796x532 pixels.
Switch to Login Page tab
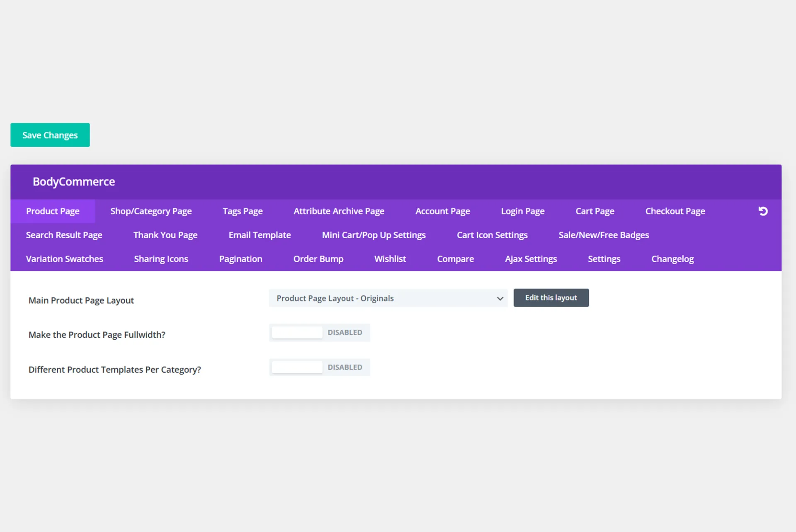click(x=522, y=211)
